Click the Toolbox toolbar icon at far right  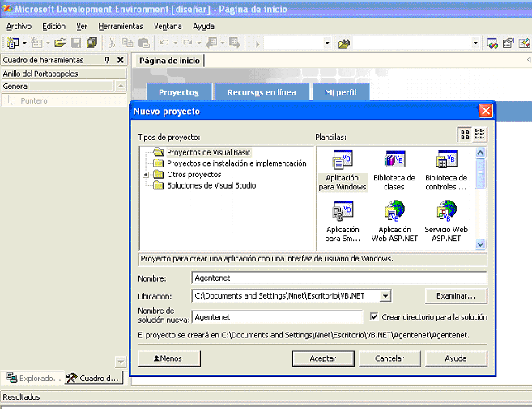[x=524, y=43]
